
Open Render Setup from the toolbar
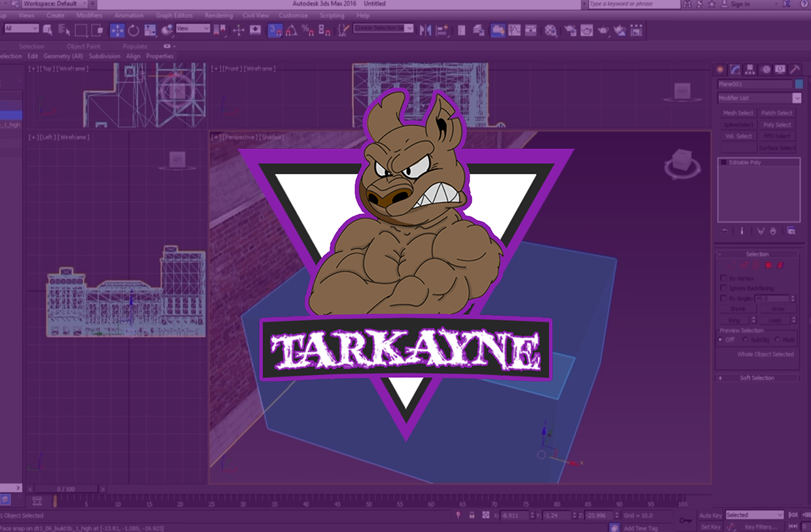pos(570,30)
